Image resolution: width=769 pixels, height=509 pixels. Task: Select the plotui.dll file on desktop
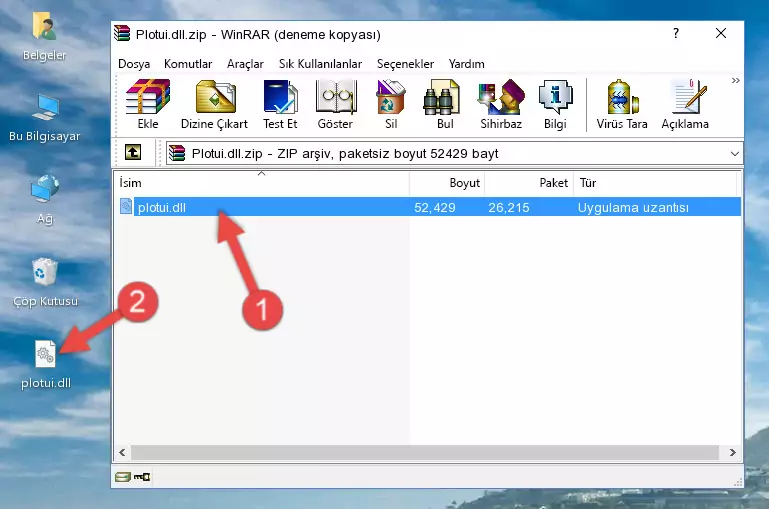[46, 365]
